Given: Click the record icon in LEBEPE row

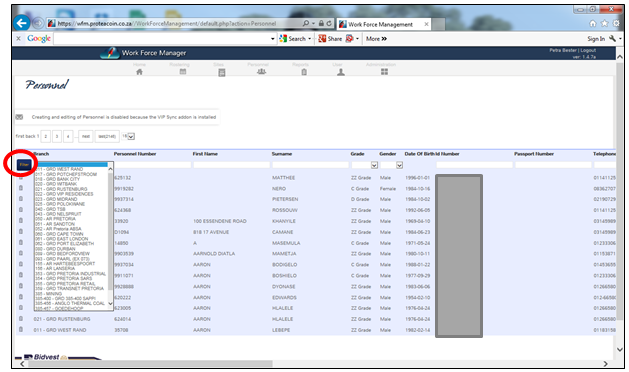Looking at the screenshot, I should 21,329.
